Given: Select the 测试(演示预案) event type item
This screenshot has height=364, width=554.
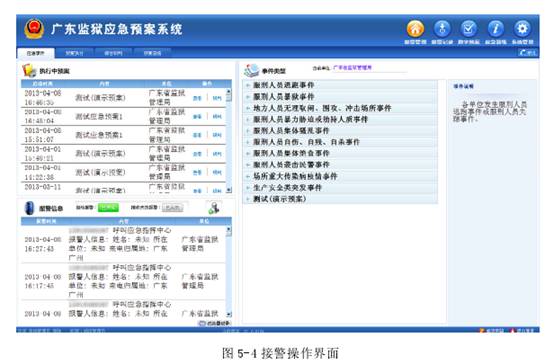Looking at the screenshot, I should (x=279, y=199).
